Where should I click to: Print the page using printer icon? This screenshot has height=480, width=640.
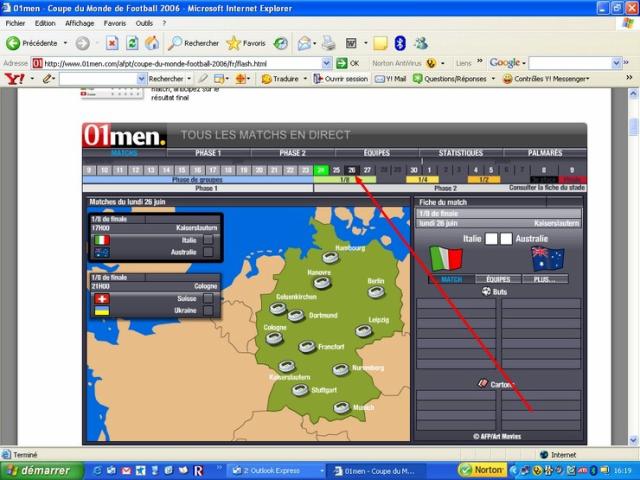coord(329,43)
